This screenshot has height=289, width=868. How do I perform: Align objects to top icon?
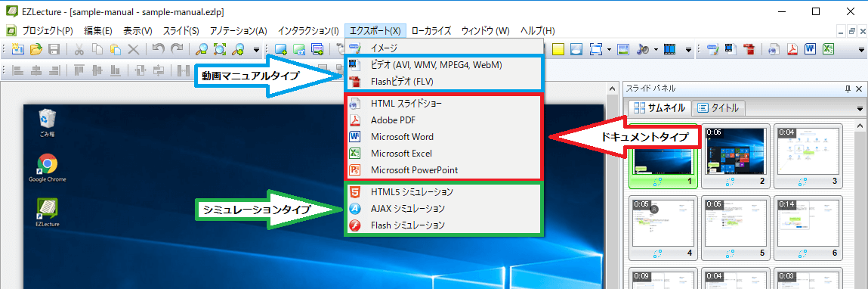(79, 70)
